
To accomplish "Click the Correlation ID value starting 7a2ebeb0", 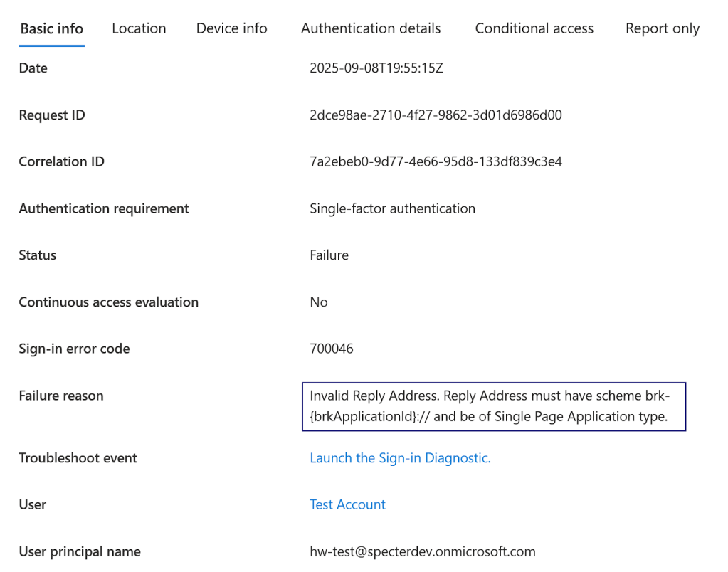I will point(436,161).
